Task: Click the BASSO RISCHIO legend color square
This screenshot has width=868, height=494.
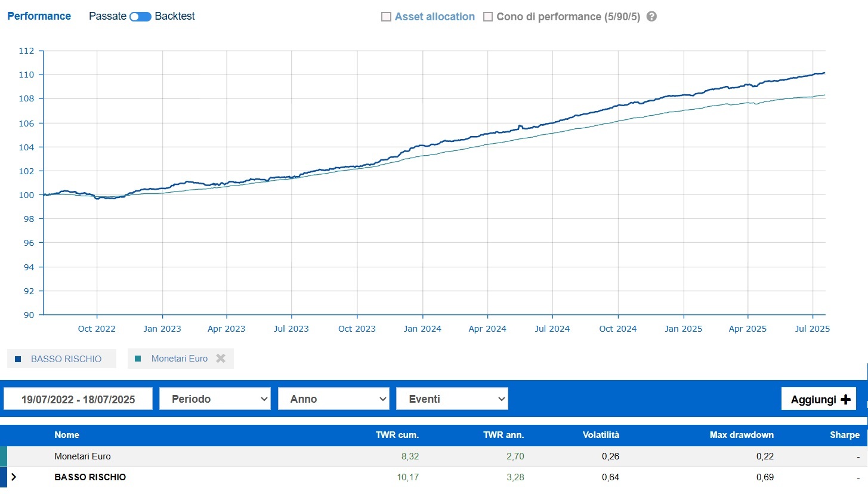Action: (x=18, y=359)
